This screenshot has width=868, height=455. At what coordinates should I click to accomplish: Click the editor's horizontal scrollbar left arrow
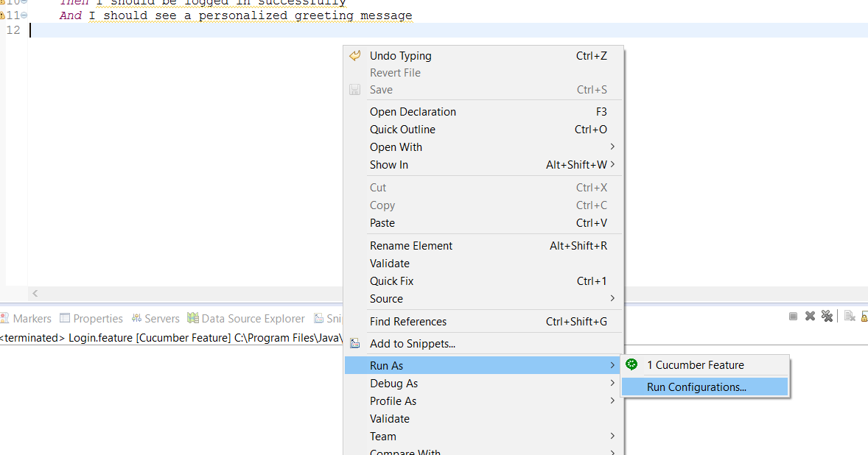[35, 293]
